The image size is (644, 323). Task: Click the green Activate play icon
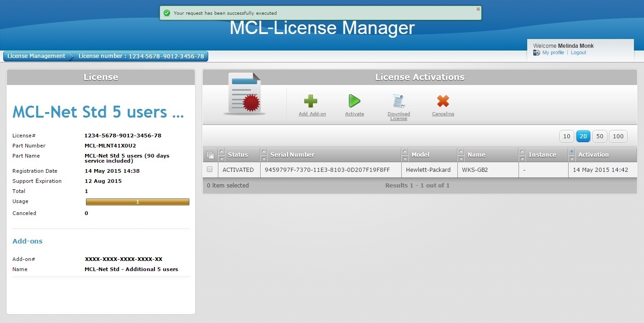(x=354, y=101)
